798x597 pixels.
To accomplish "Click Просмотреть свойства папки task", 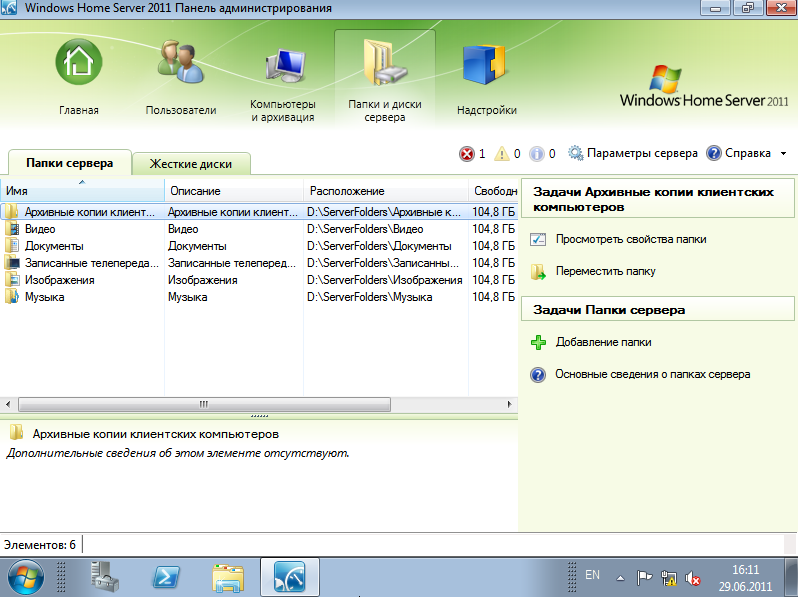I will tap(631, 239).
